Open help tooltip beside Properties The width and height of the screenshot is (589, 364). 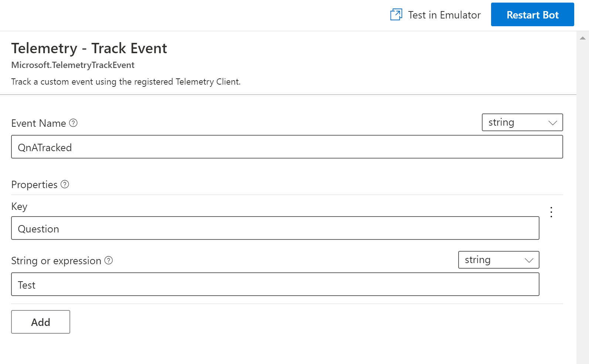[x=65, y=184]
